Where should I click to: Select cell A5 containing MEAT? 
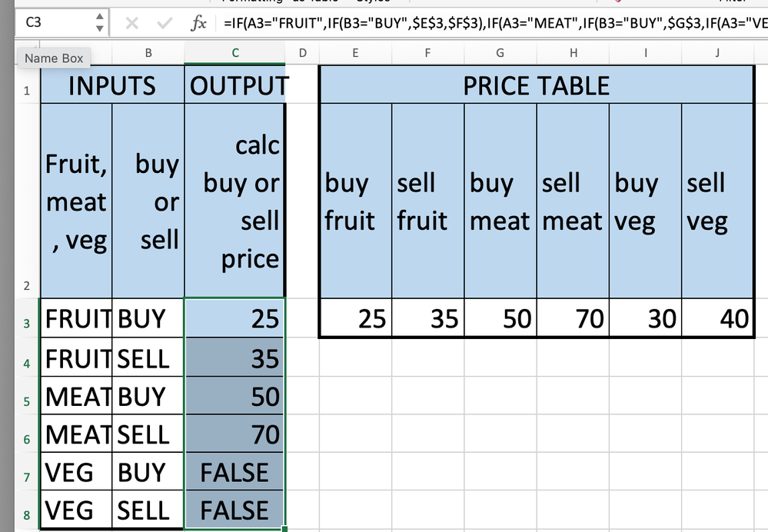pos(76,396)
